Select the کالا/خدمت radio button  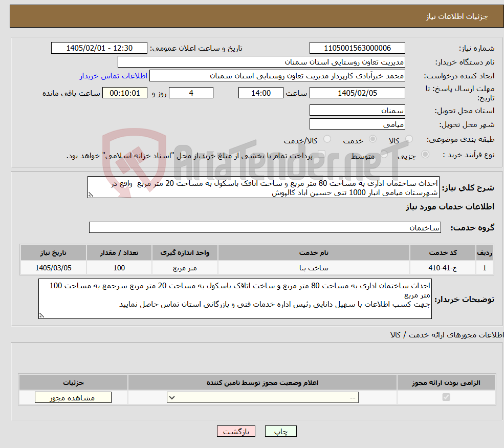click(x=327, y=139)
